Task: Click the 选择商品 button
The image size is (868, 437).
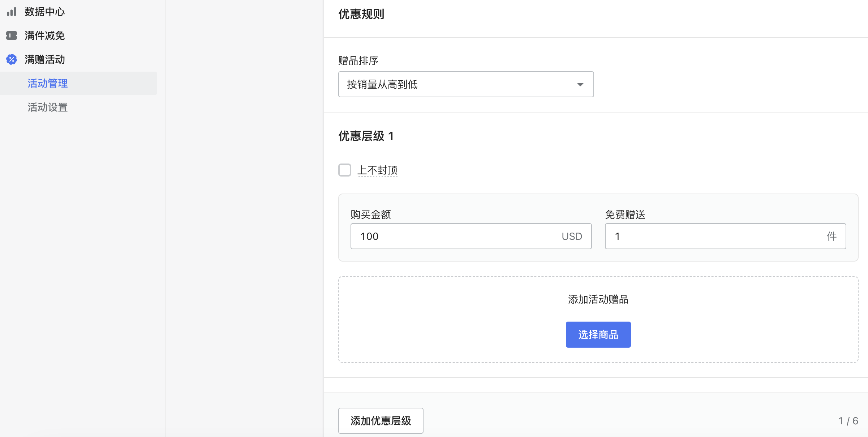Action: 598,334
